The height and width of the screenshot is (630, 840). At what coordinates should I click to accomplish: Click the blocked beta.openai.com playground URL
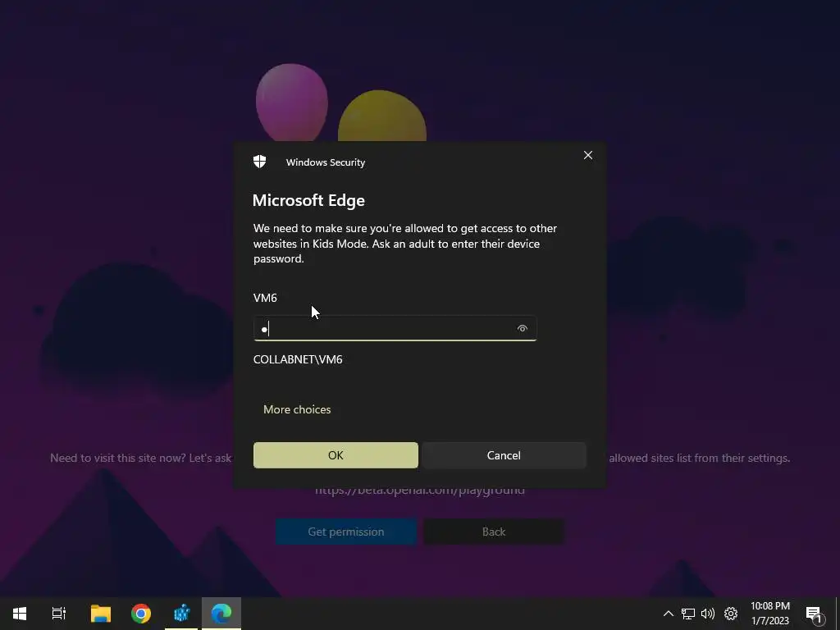pos(420,490)
